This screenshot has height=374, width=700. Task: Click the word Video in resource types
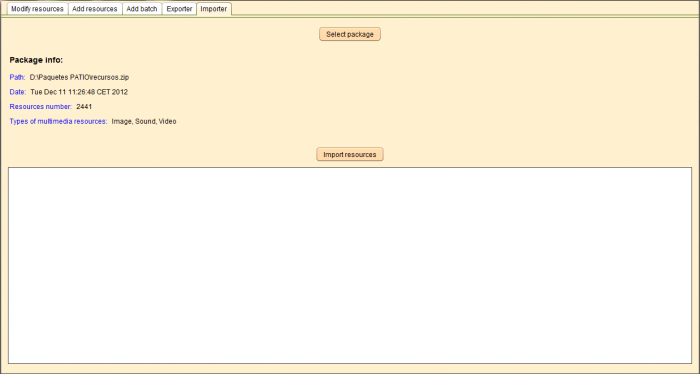click(167, 121)
